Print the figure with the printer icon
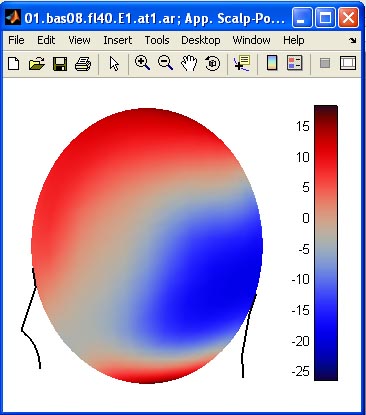This screenshot has height=415, width=366. coord(83,63)
